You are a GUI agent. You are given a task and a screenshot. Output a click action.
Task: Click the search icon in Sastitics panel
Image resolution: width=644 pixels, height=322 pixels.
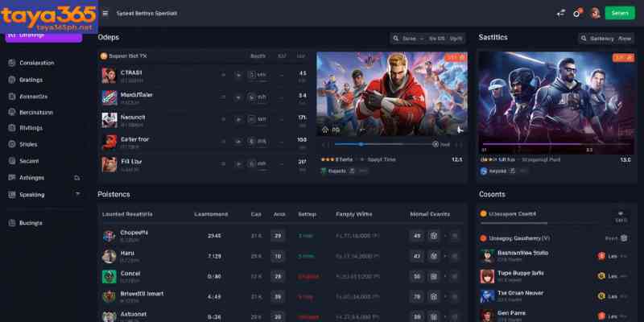tap(584, 39)
